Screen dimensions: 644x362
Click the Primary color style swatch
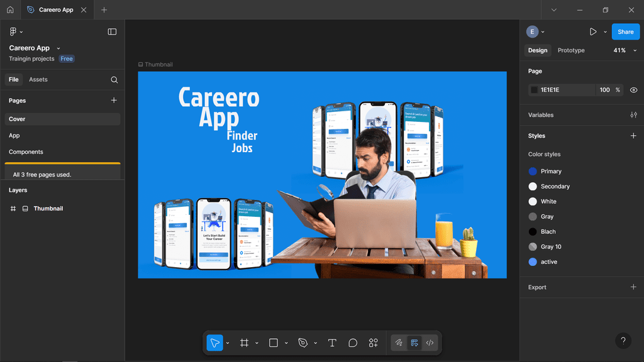point(533,171)
